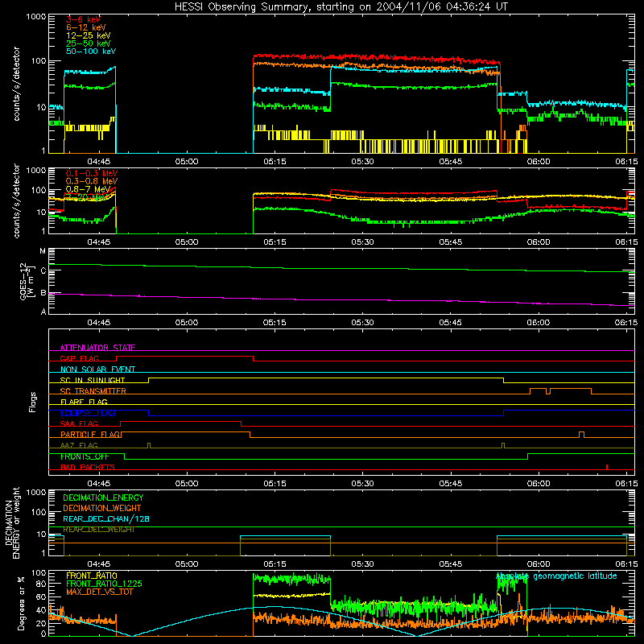The width and height of the screenshot is (644, 644).
Task: Select the PARTICLE_FLAG label
Action: click(x=90, y=434)
